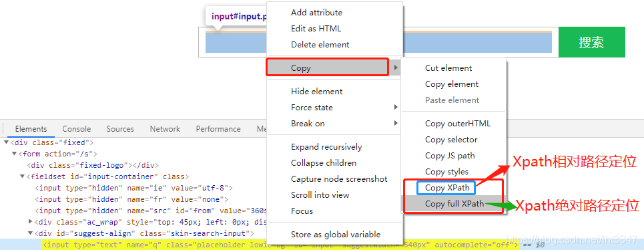Choose Hide element
The height and width of the screenshot is (252, 644).
coord(316,92)
